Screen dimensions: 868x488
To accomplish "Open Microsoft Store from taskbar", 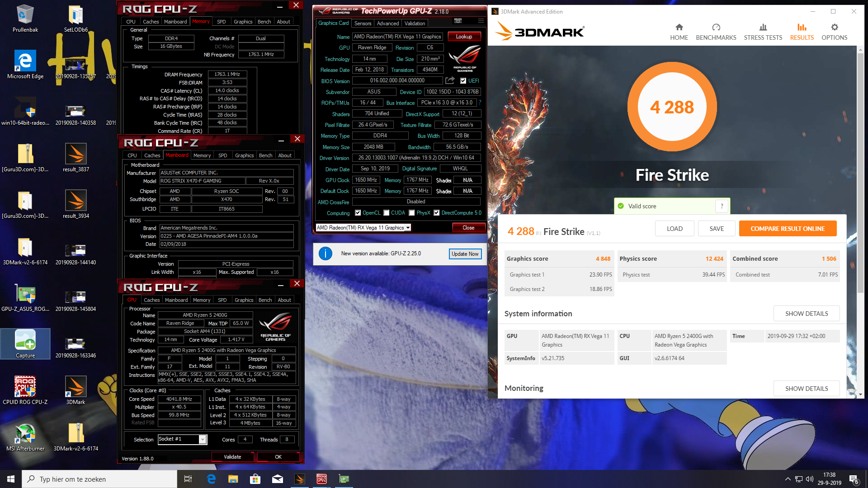I will [255, 479].
